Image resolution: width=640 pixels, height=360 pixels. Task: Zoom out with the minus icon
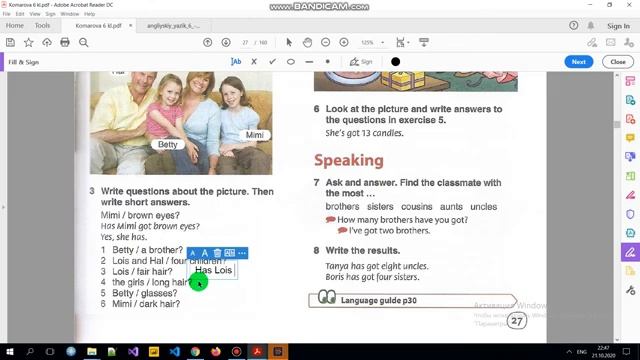tap(325, 42)
